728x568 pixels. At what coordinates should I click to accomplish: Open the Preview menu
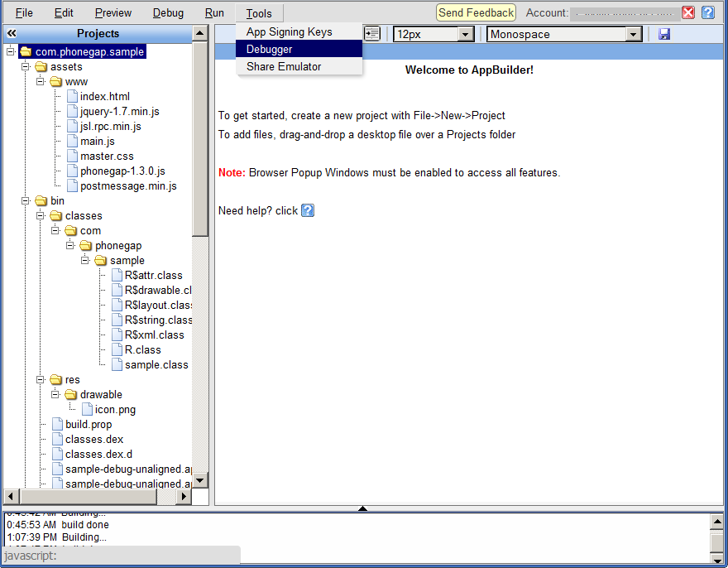tap(113, 13)
